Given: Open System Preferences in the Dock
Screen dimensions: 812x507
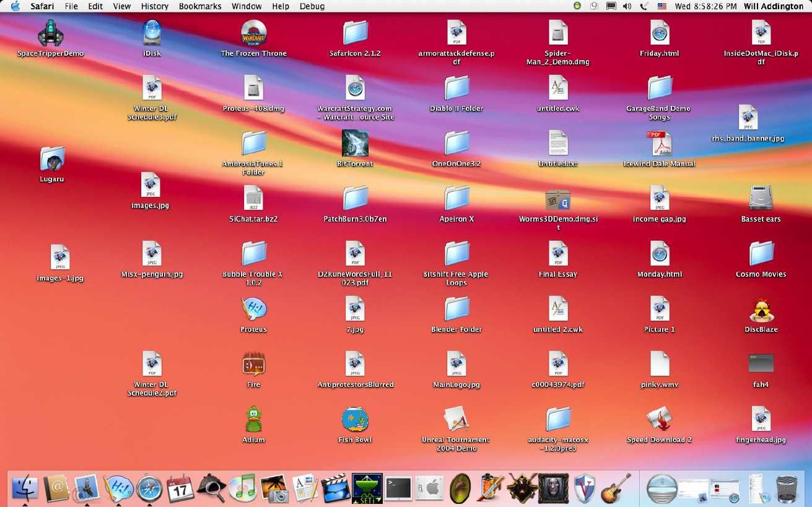Looking at the screenshot, I should coord(429,488).
